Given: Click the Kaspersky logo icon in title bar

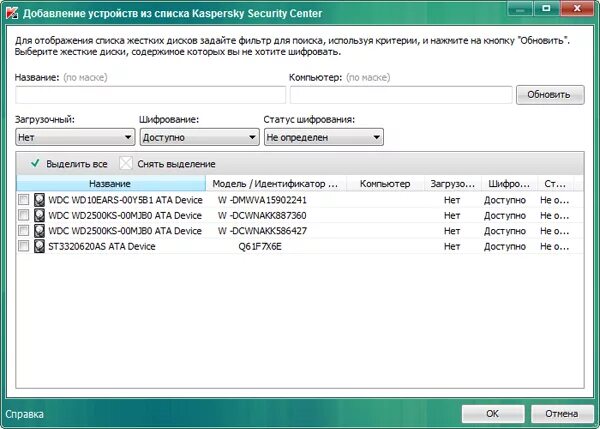Looking at the screenshot, I should 12,13.
